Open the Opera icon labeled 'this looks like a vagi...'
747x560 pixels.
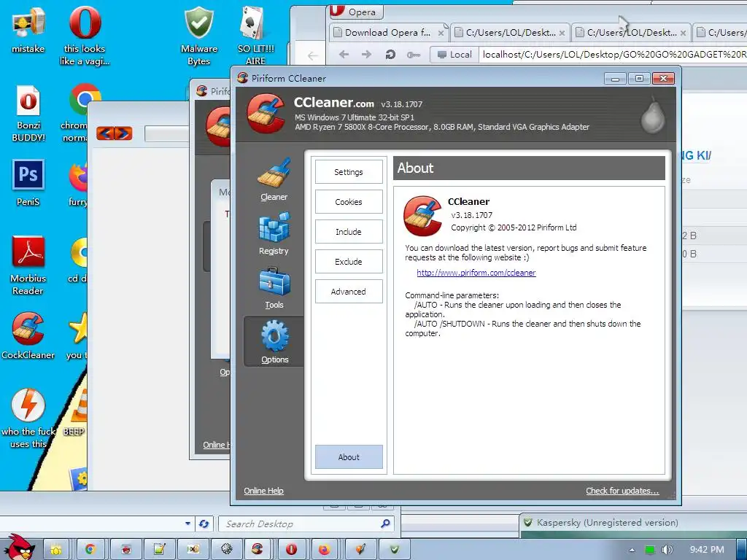85,34
